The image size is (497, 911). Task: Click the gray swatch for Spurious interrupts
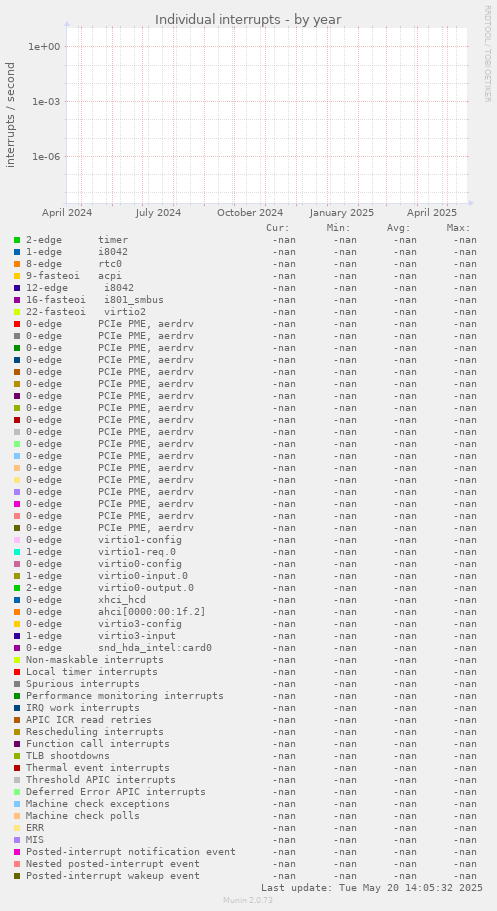coord(17,684)
